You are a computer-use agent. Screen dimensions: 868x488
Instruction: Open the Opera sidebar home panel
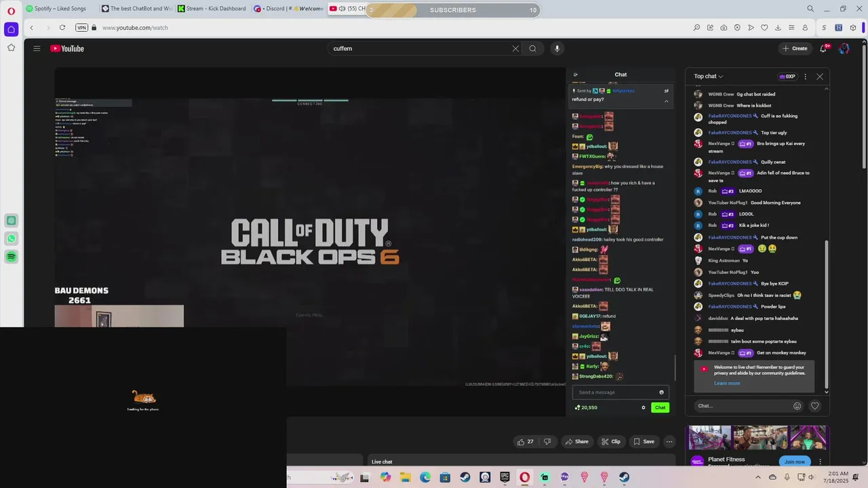[11, 29]
